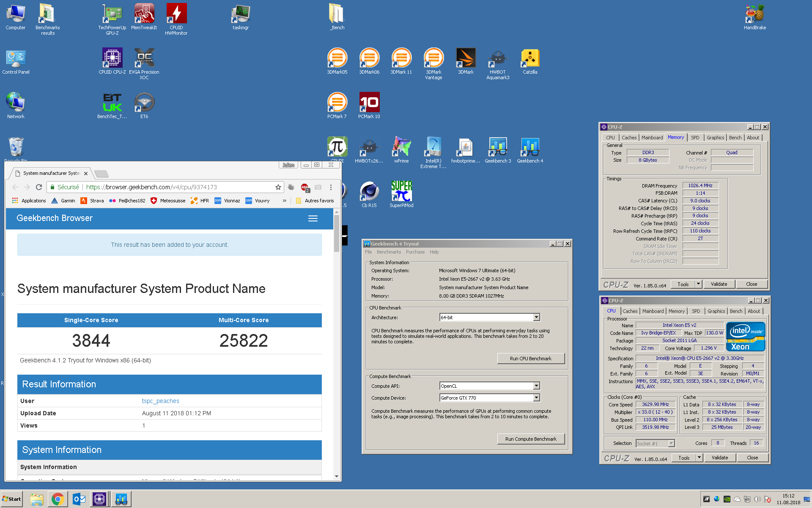Image resolution: width=812 pixels, height=508 pixels.
Task: Launch the 3DMark Vantage shortcut
Action: (x=433, y=63)
